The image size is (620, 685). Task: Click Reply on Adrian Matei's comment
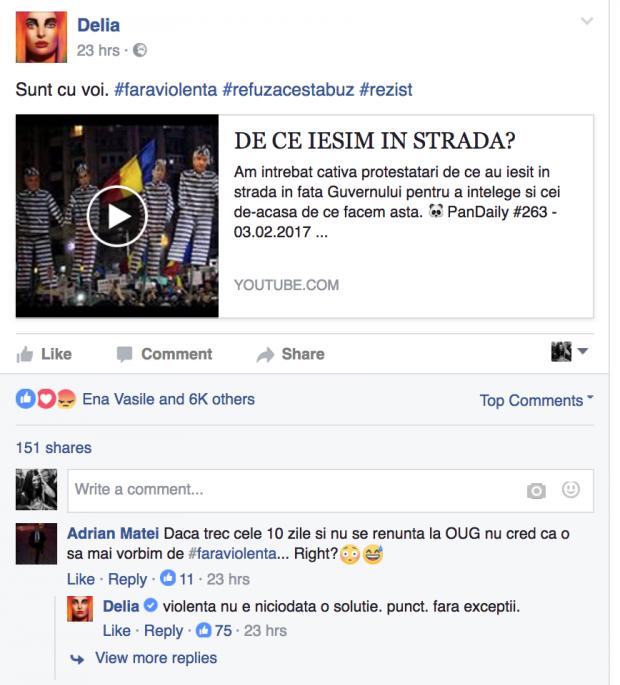tap(128, 579)
